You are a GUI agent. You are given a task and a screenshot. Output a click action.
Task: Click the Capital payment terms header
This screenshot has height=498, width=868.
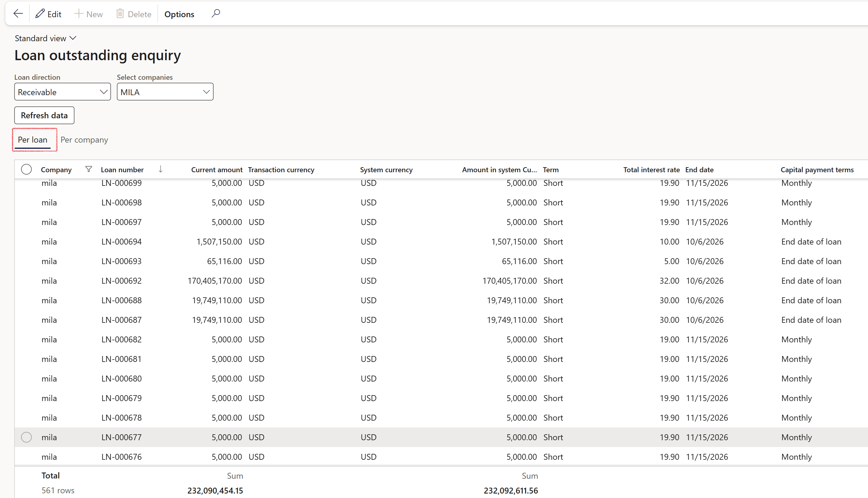pyautogui.click(x=817, y=170)
